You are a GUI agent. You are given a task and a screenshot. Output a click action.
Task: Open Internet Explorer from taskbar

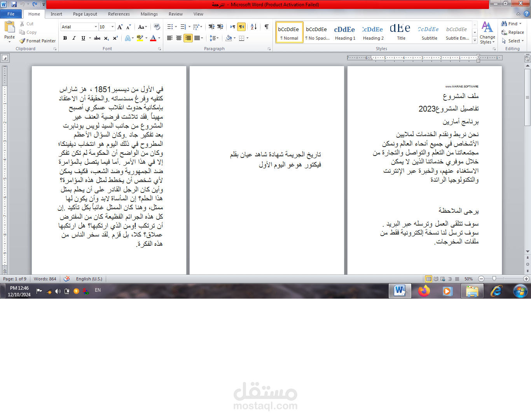(x=496, y=291)
